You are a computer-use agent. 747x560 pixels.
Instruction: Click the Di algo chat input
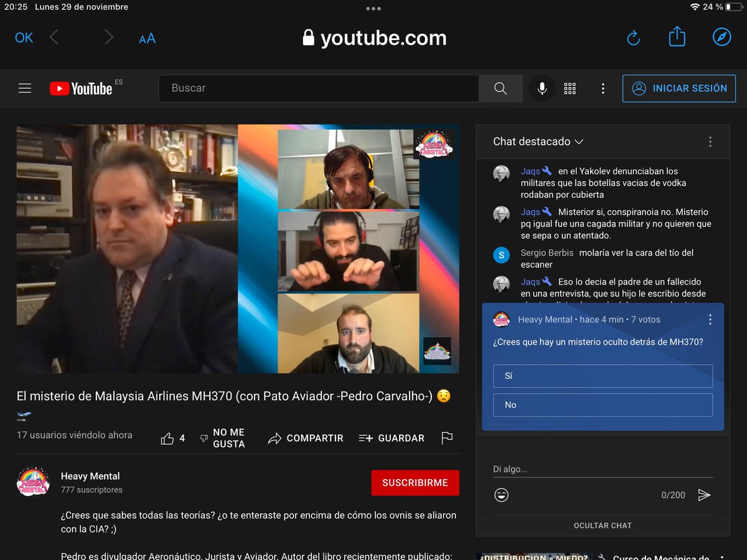pyautogui.click(x=603, y=469)
